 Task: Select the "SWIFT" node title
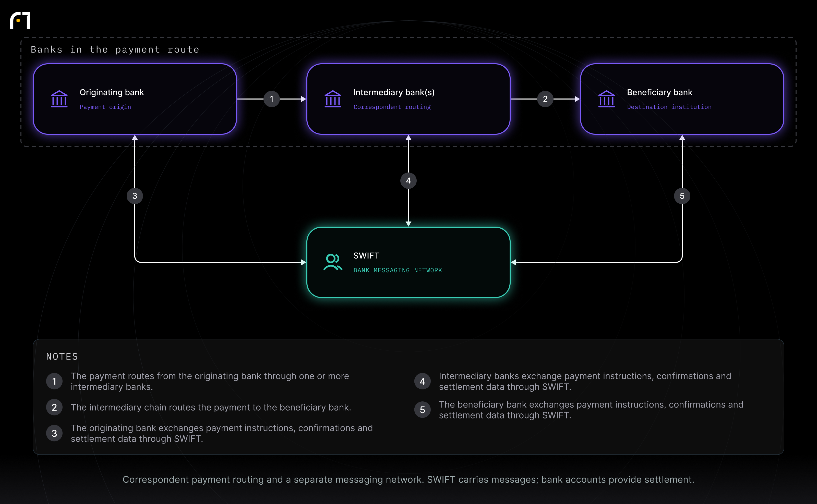pos(366,256)
